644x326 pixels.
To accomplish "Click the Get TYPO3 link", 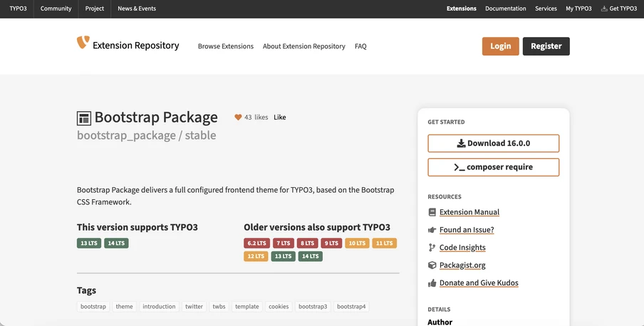I will pos(619,9).
